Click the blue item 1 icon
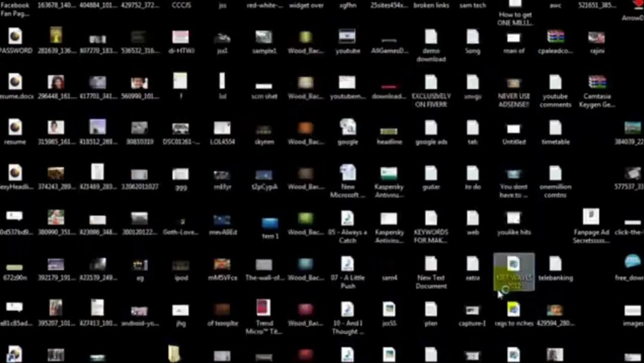 [x=270, y=223]
